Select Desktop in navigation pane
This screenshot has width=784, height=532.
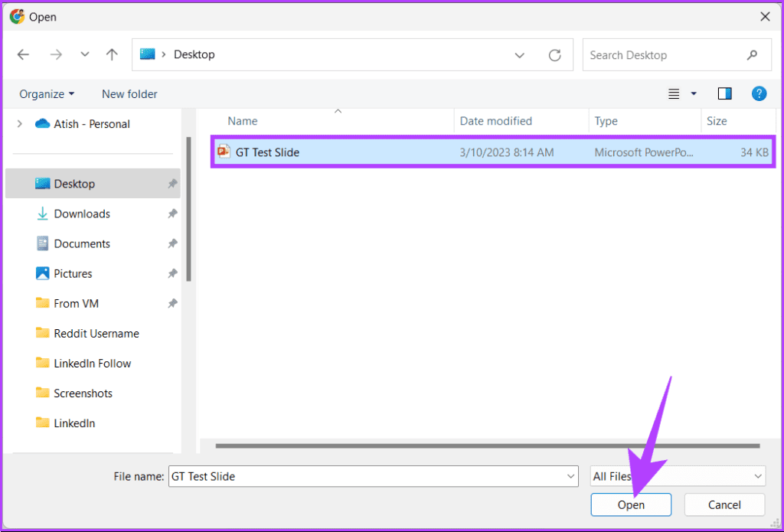pos(93,184)
